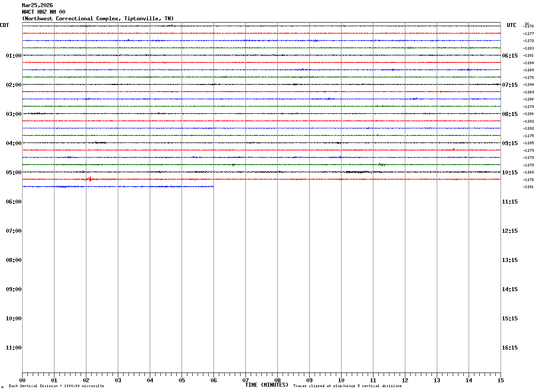Click the 15:15 UTC time label
This screenshot has width=536, height=392.
(510, 319)
